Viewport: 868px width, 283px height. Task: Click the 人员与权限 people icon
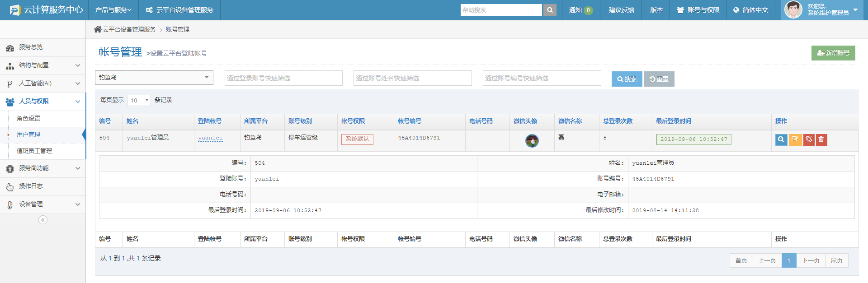9,102
